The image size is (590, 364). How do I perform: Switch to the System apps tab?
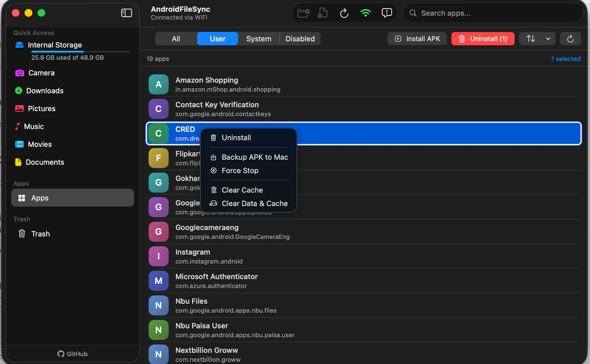tap(259, 39)
